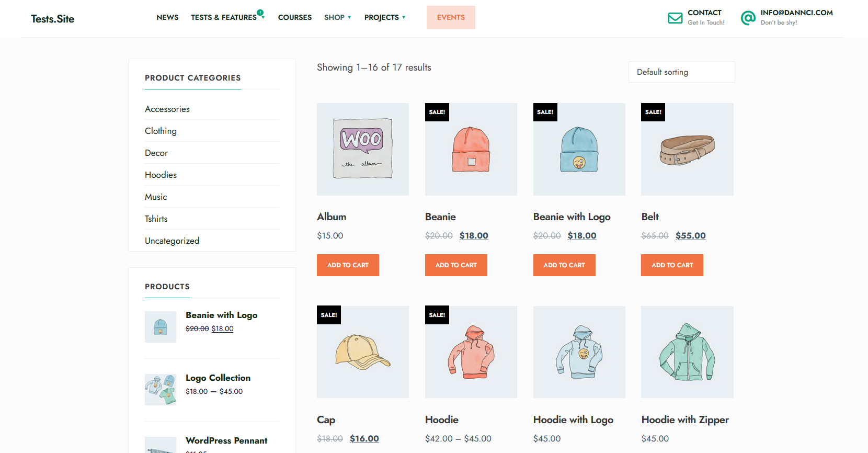The width and height of the screenshot is (868, 453).
Task: Click the Sale badge on Belt
Action: [653, 112]
